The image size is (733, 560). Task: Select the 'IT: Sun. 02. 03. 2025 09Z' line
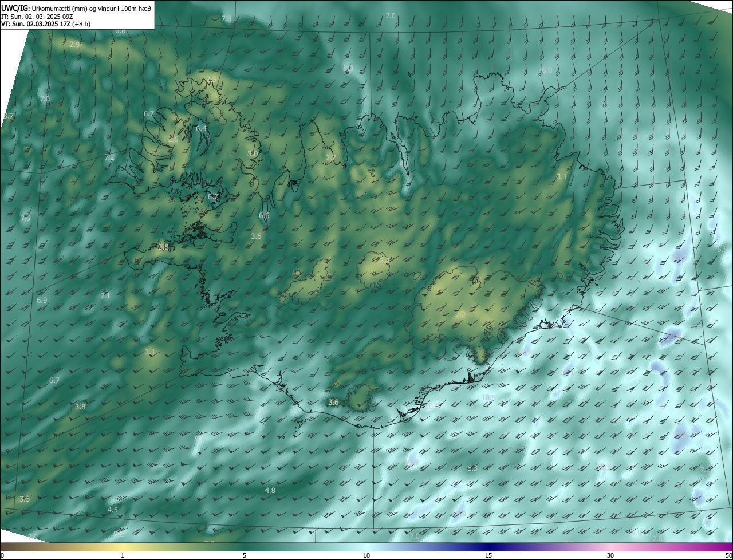37,17
